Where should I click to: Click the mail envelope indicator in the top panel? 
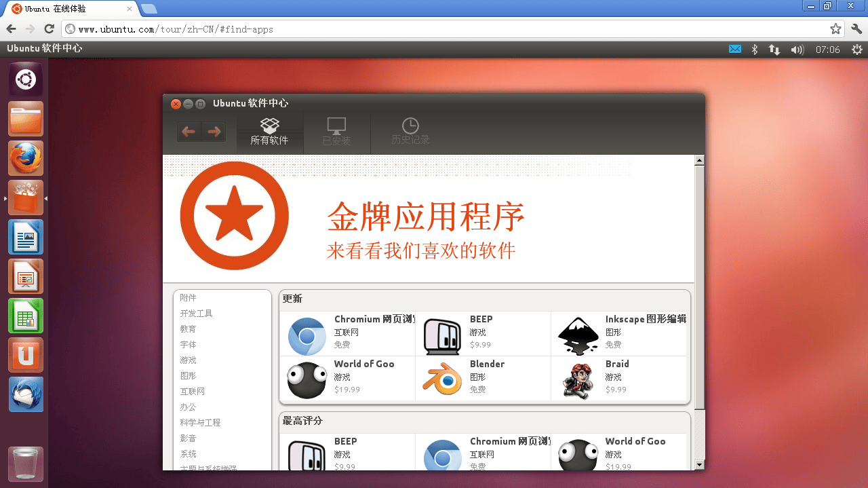[x=735, y=49]
